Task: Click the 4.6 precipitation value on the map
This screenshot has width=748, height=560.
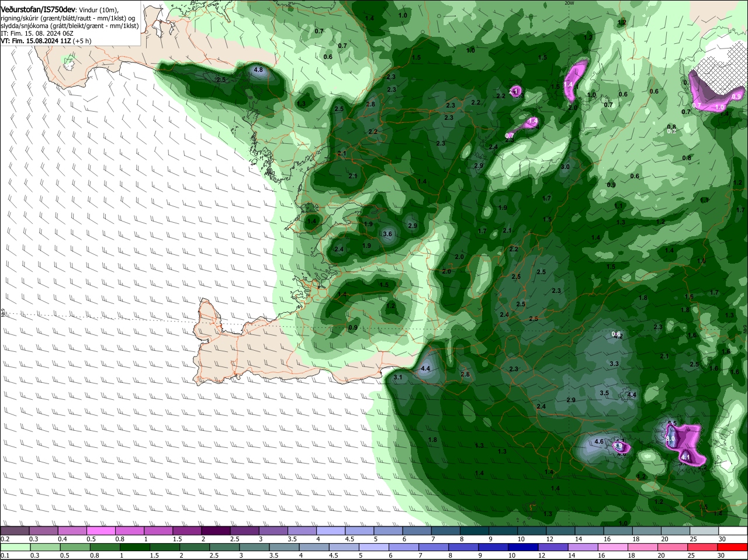Action: (598, 442)
